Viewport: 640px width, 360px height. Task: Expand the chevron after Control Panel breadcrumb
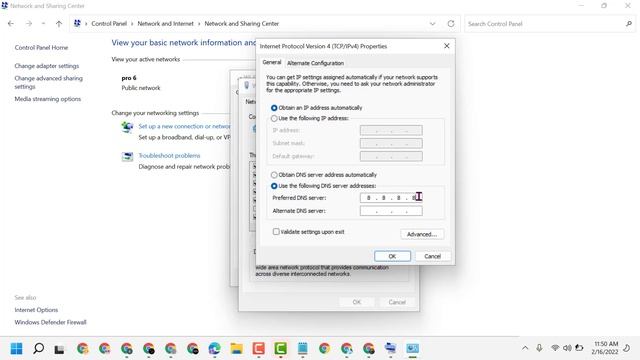132,24
